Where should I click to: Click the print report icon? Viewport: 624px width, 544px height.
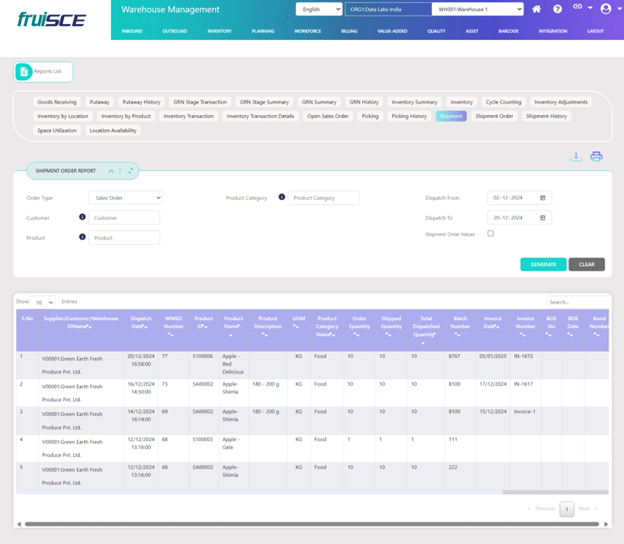click(x=596, y=156)
